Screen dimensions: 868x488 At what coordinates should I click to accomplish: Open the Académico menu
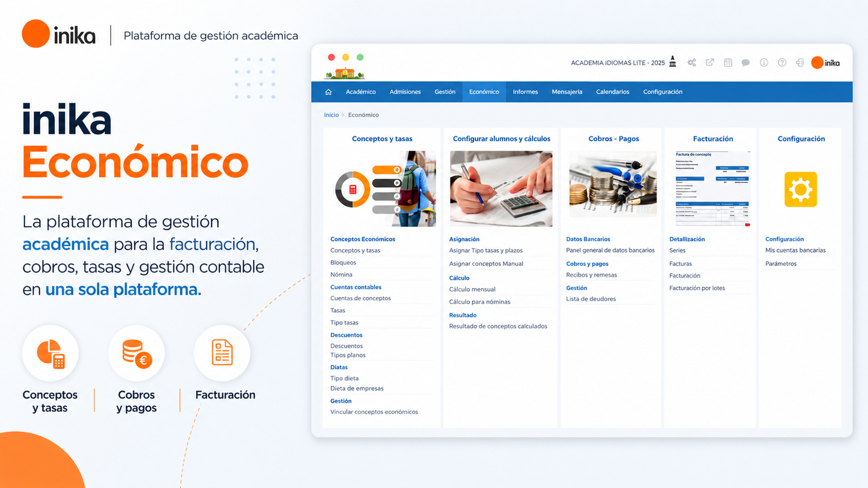click(x=361, y=92)
